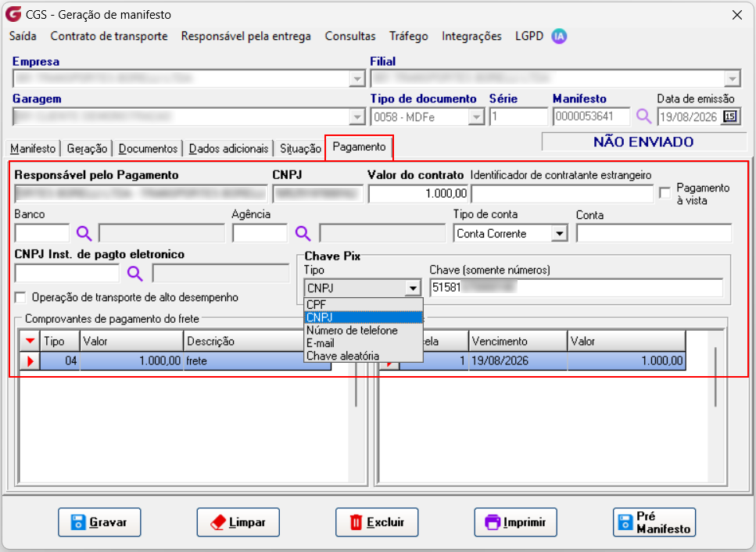Focus the Série input field

(x=518, y=116)
